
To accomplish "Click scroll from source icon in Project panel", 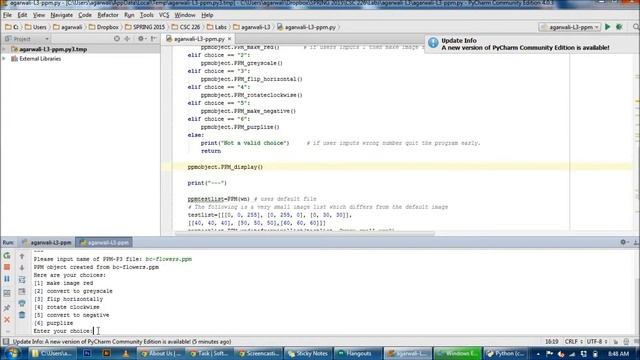I will click(x=117, y=39).
